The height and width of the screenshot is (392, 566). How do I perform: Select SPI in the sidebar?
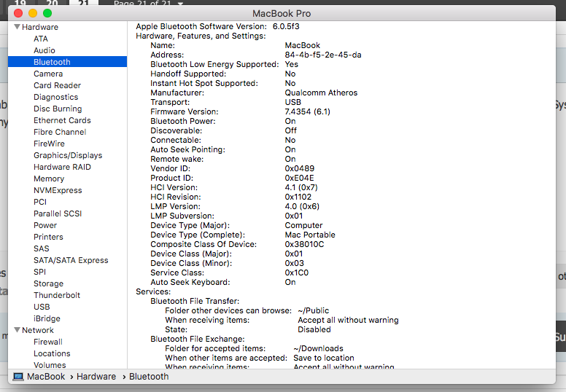pyautogui.click(x=39, y=272)
